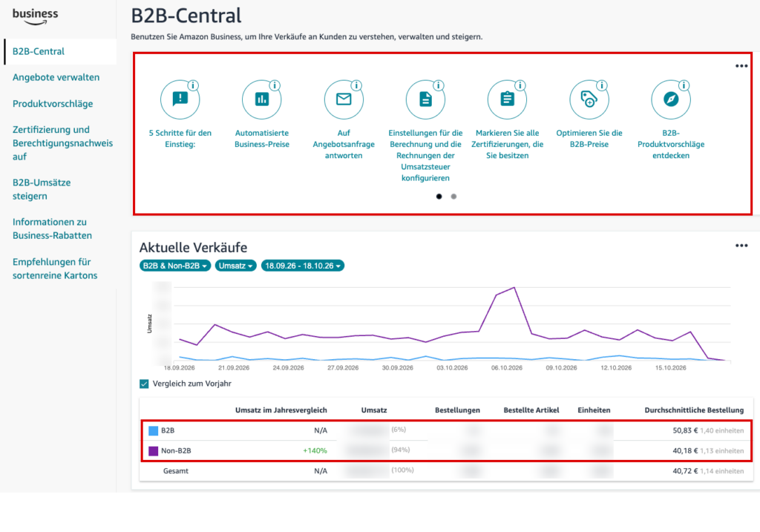The image size is (760, 532).
Task: Show info badge on Optimieren B2B-Preise icon
Action: pos(602,85)
